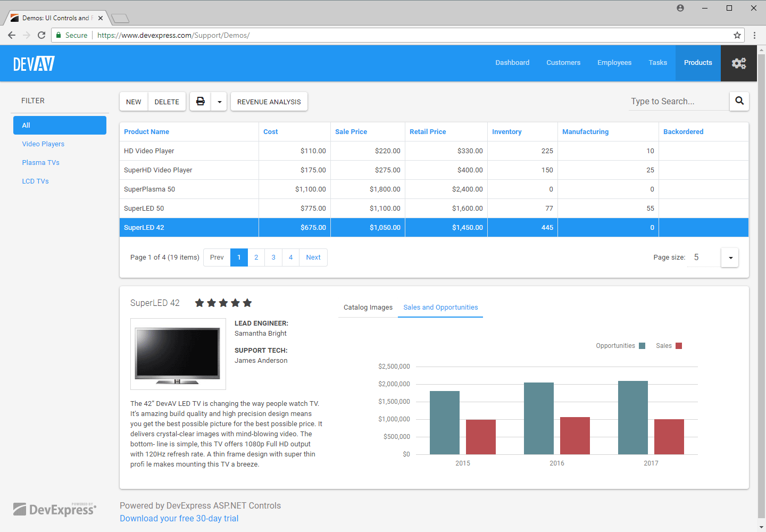766x532 pixels.
Task: Open the gear settings icon in the navbar
Action: tap(739, 63)
